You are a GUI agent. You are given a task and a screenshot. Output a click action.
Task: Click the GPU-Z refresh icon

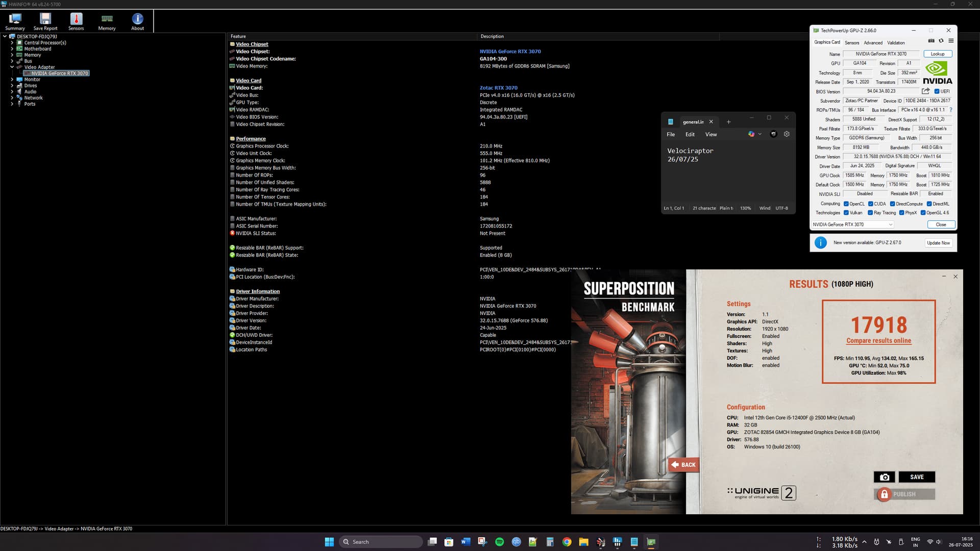(x=941, y=41)
